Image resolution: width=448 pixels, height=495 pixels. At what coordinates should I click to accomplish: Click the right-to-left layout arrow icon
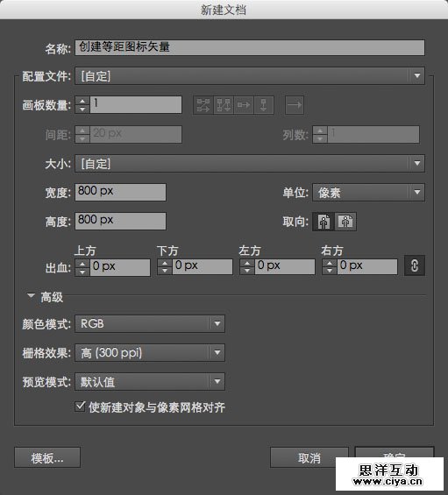pyautogui.click(x=295, y=105)
